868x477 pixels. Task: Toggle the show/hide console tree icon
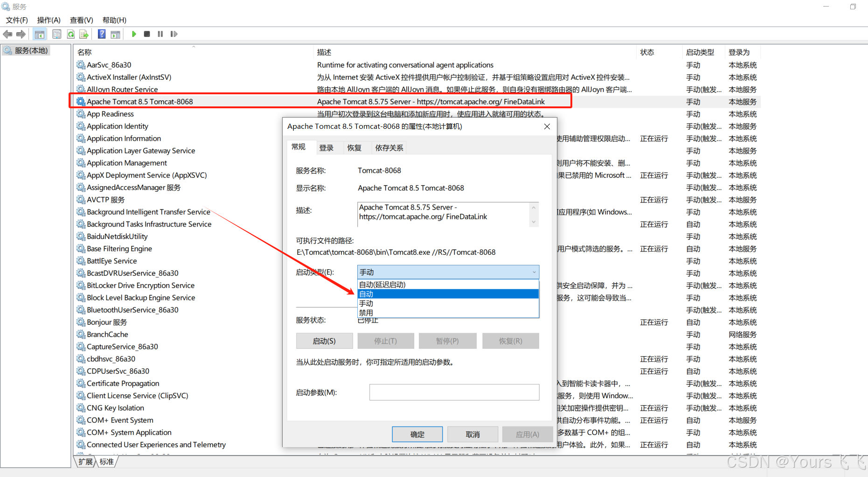tap(40, 34)
